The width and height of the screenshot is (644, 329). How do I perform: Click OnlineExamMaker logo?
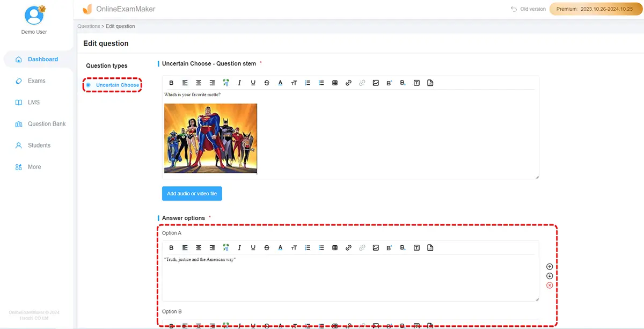click(x=119, y=9)
